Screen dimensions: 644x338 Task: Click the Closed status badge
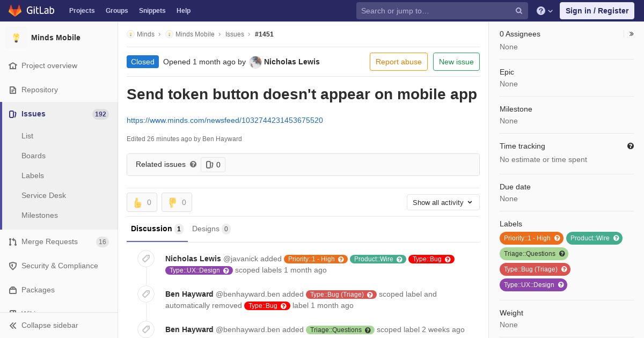click(x=143, y=62)
